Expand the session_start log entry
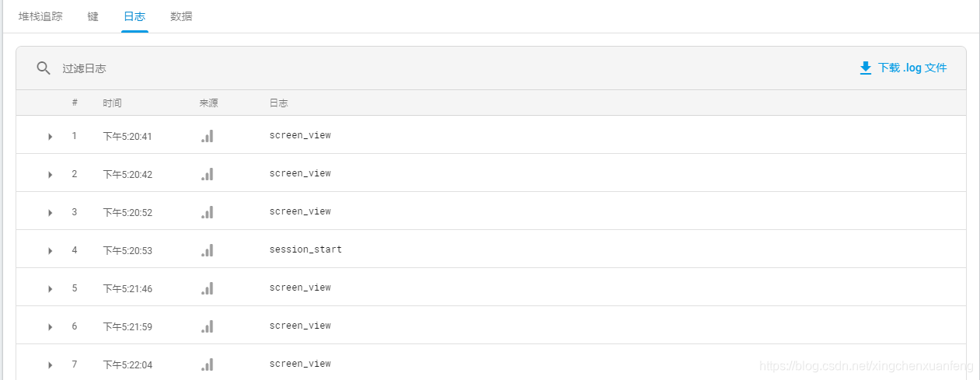The image size is (980, 380). pos(50,251)
